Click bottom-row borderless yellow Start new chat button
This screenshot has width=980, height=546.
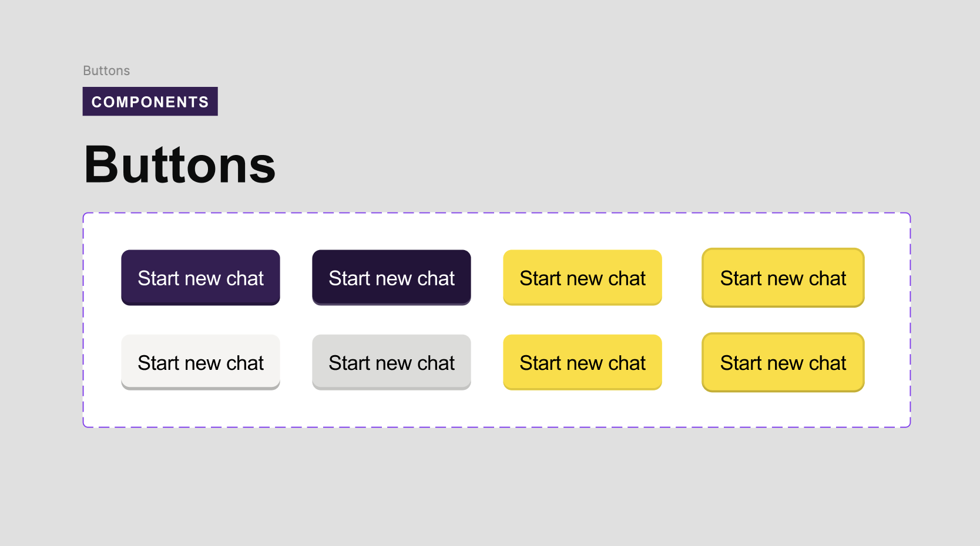point(582,362)
